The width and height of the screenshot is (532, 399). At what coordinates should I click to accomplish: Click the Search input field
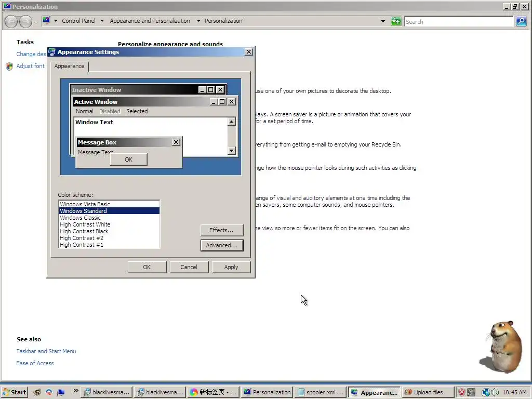459,21
